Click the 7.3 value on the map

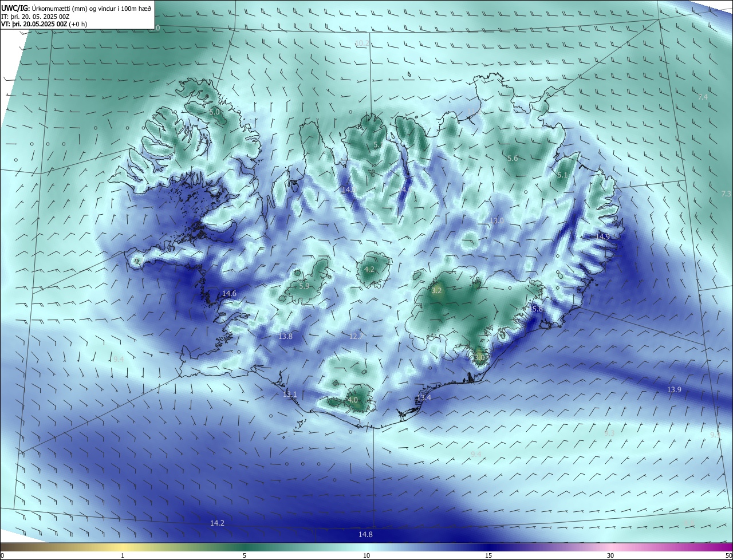[726, 194]
